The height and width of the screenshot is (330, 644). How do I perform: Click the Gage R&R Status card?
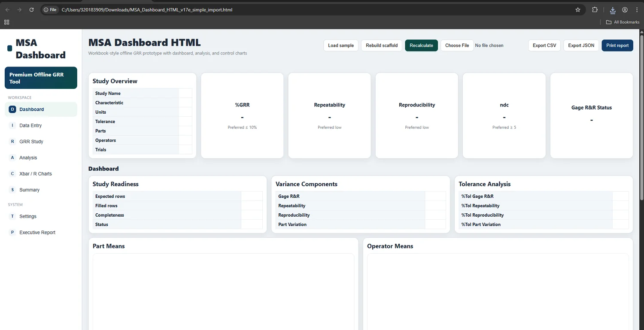(592, 115)
